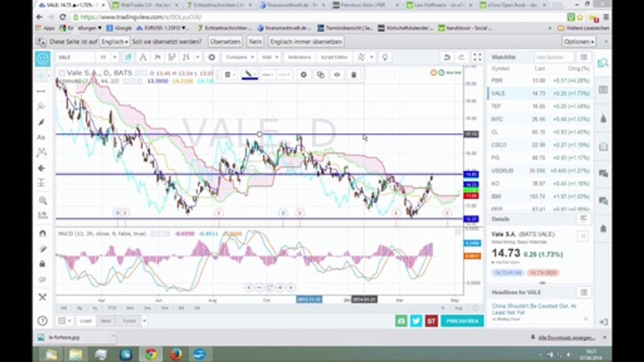Screen dimensions: 644x362
Task: Share chart on Twitter
Action: 416,321
